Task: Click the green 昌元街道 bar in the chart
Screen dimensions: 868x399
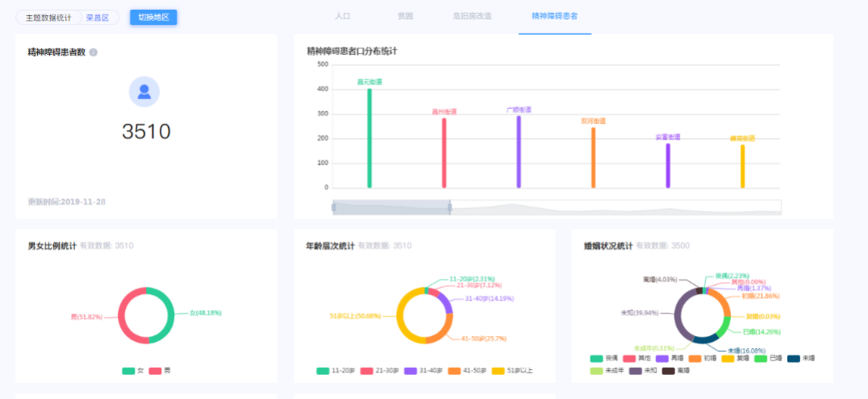Action: click(x=369, y=138)
